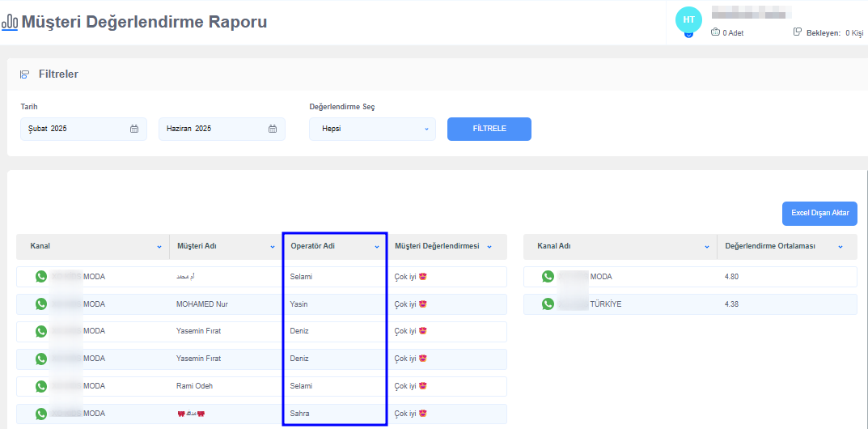Select Çok iyi rating in Rami Odeh row
Screen dimensions: 868x429
[411, 386]
